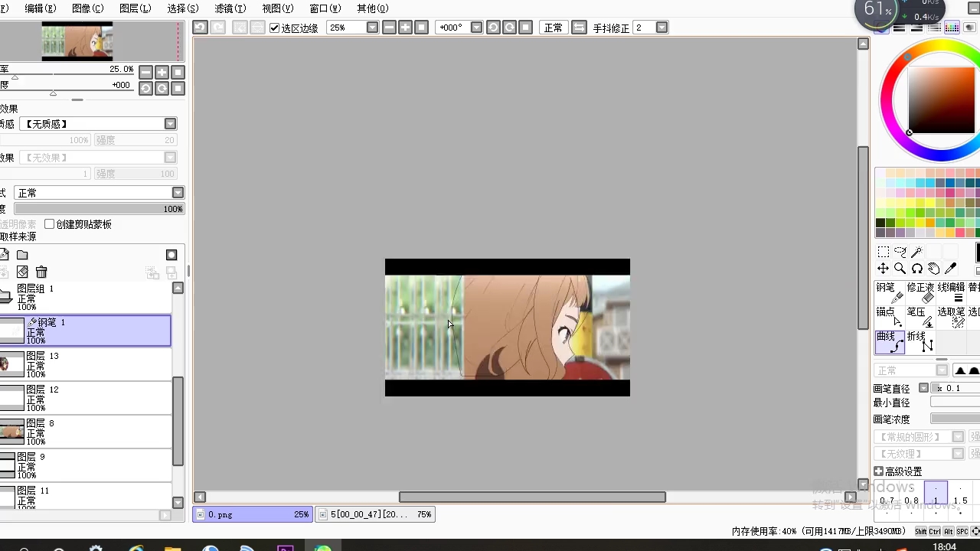Screen dimensions: 980x551
Task: Toggle the 选区边缘 checkbox
Action: pyautogui.click(x=275, y=28)
